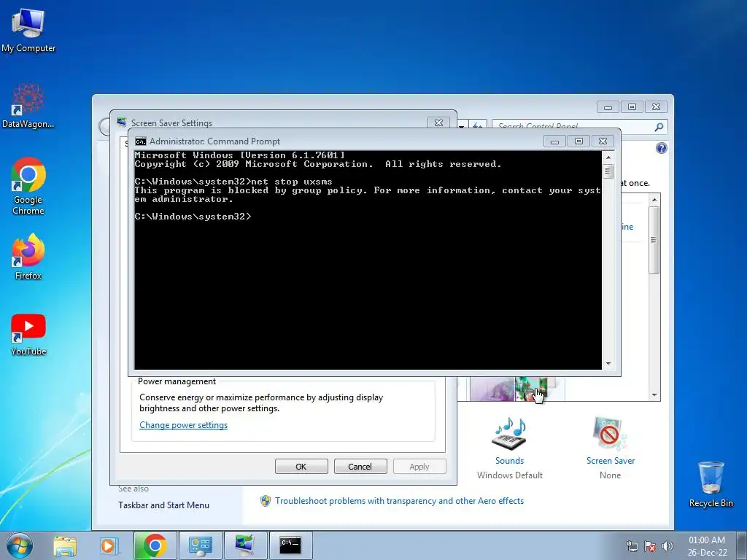Viewport: 747px width, 560px height.
Task: Click Screen Saver Settings title bar icon
Action: coord(122,122)
